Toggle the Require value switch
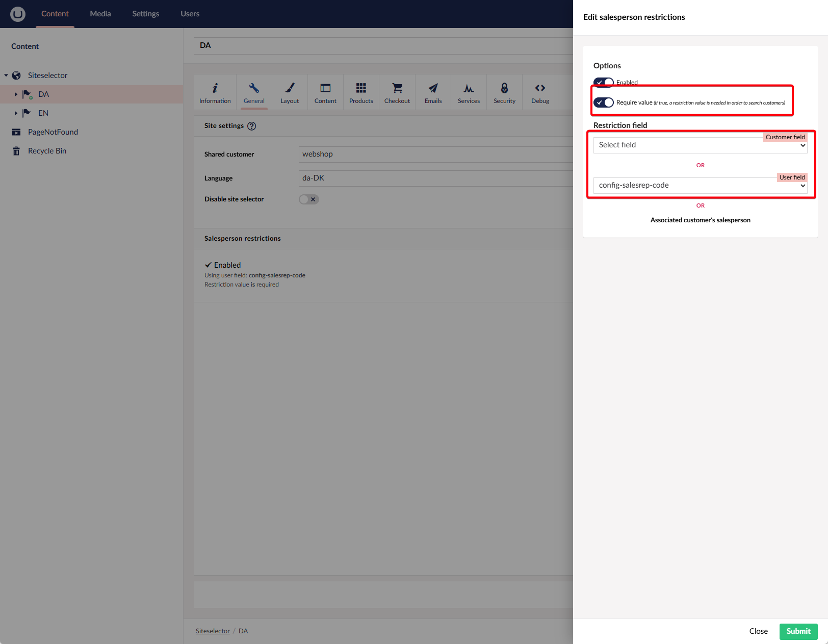The image size is (828, 644). click(x=604, y=102)
